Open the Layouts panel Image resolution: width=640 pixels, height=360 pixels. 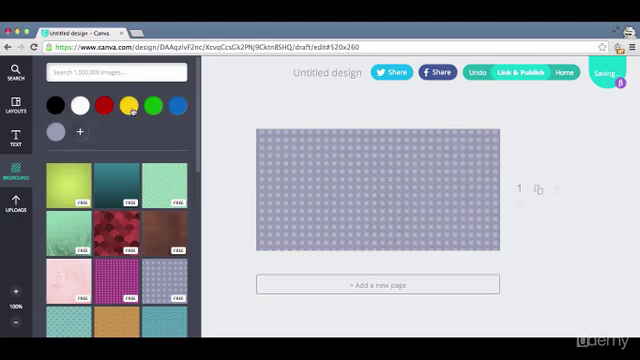pyautogui.click(x=16, y=105)
